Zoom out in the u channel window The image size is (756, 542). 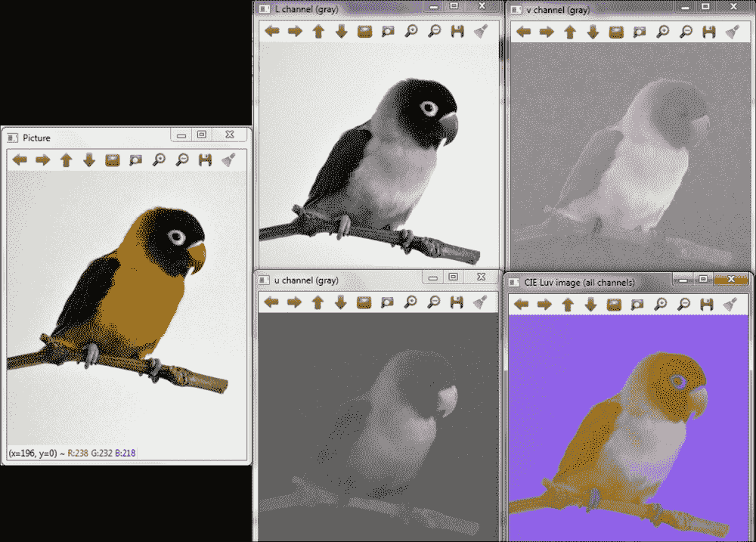(434, 302)
